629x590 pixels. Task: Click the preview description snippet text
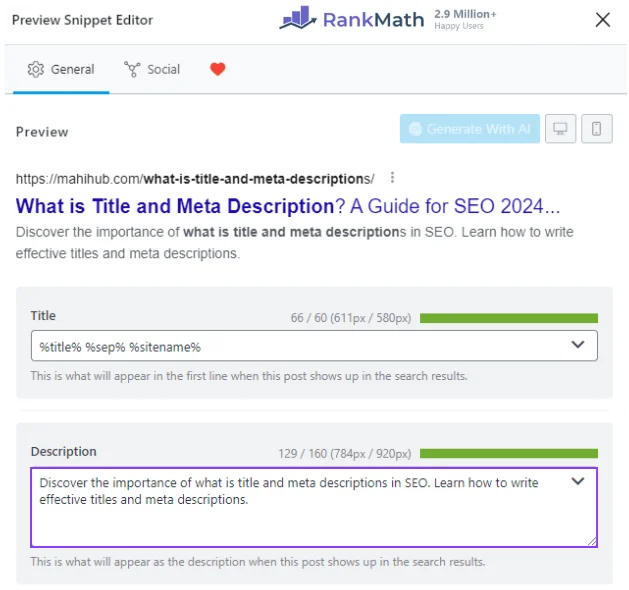[294, 243]
